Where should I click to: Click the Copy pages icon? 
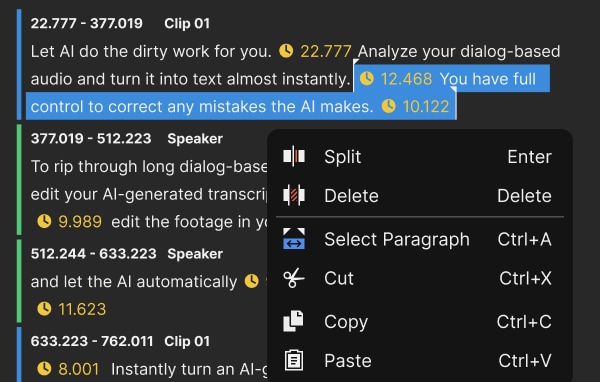tap(293, 321)
